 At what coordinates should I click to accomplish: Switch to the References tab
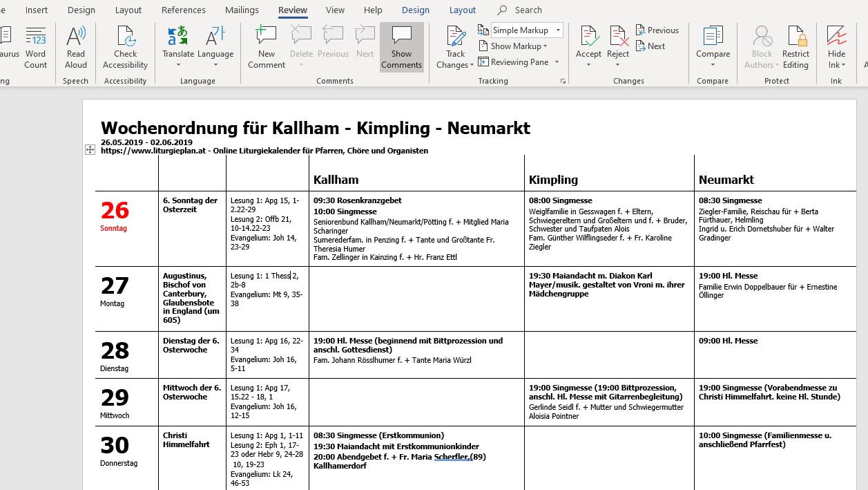click(x=184, y=10)
